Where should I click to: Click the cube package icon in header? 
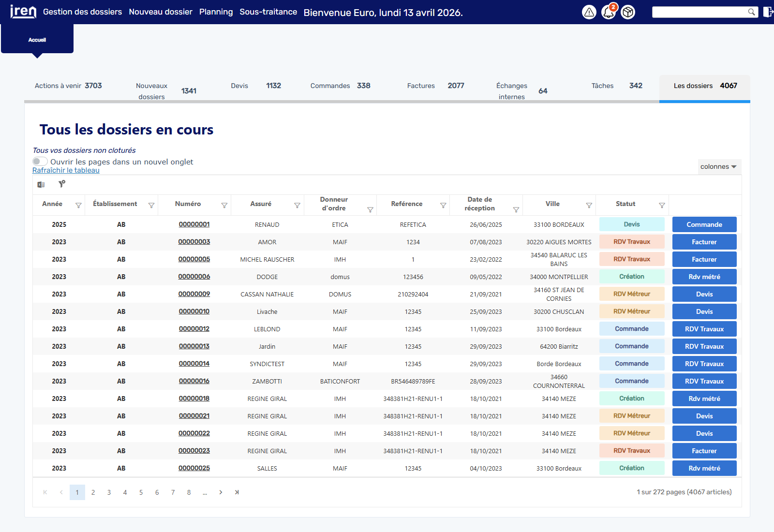pyautogui.click(x=628, y=12)
